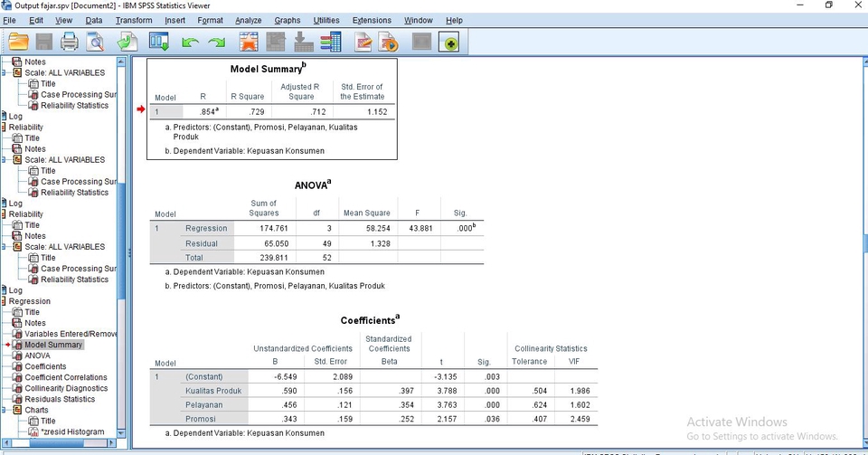Click the *zresid Histogram chart icon
Screen dimensions: 868x455
pos(33,431)
